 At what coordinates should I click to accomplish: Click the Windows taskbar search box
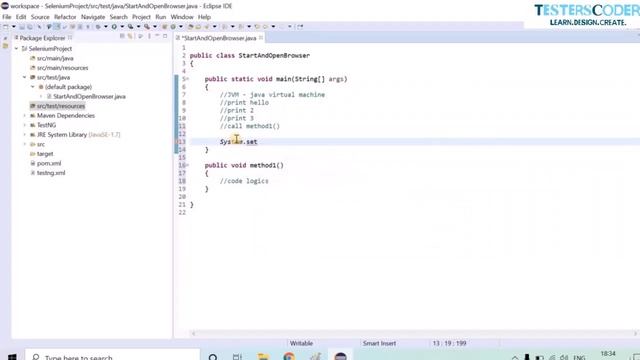point(113,357)
